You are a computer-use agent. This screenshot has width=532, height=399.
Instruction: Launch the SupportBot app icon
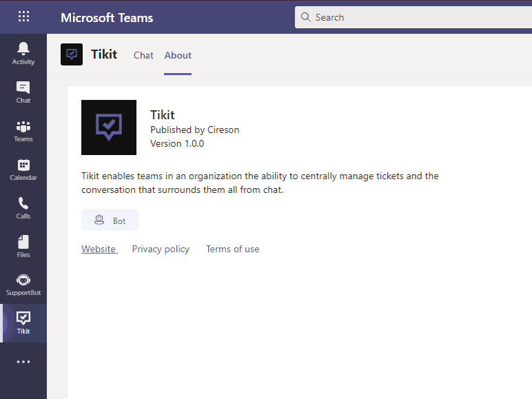click(x=23, y=285)
